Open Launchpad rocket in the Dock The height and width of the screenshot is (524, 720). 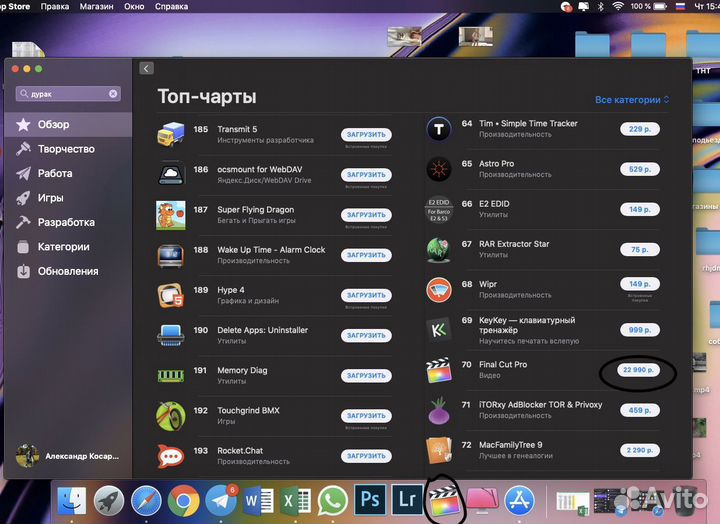tap(109, 501)
